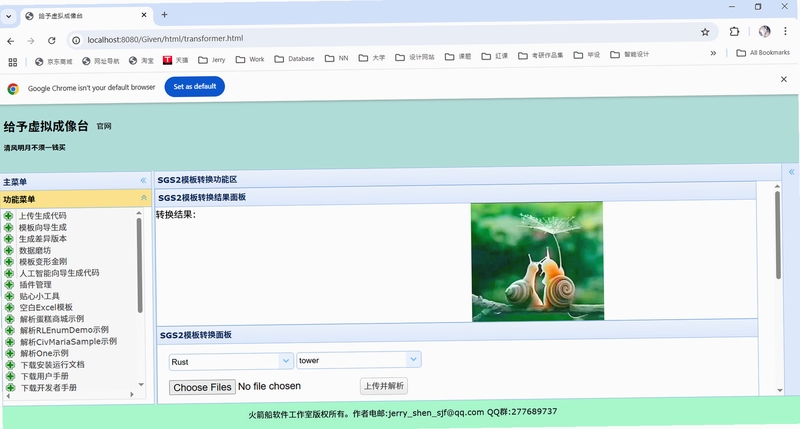Click the green plus icon beside 上传生成代码
800x429 pixels.
coord(9,216)
